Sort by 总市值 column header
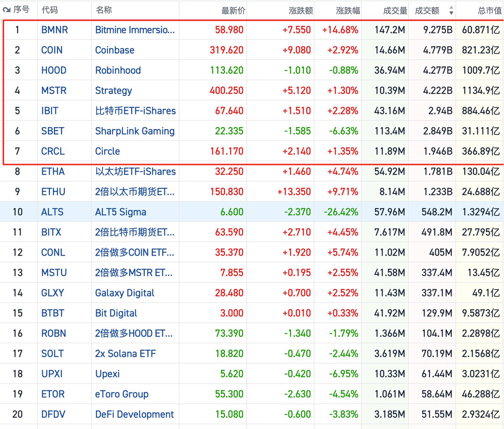 click(x=489, y=10)
